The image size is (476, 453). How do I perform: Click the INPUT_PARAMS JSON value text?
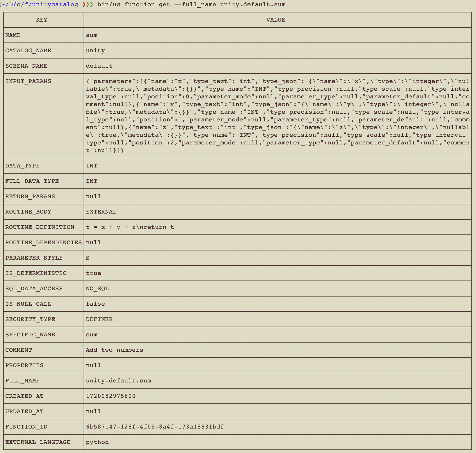278,116
